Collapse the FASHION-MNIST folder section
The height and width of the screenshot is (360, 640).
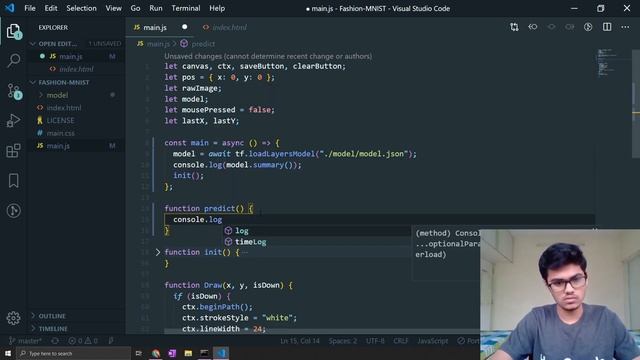[64, 82]
